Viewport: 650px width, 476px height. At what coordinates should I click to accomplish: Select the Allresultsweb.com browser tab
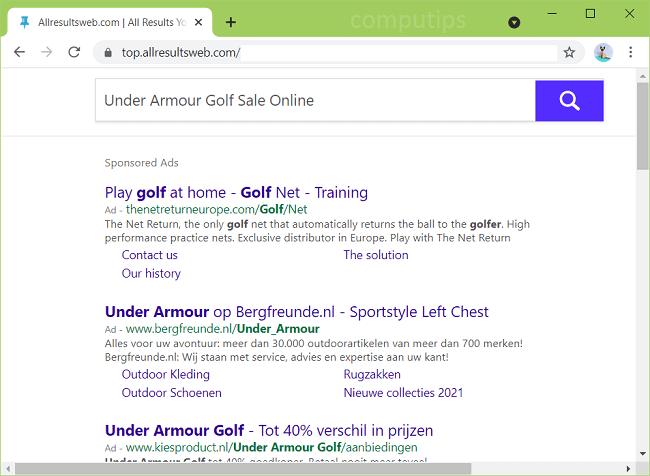(x=110, y=21)
